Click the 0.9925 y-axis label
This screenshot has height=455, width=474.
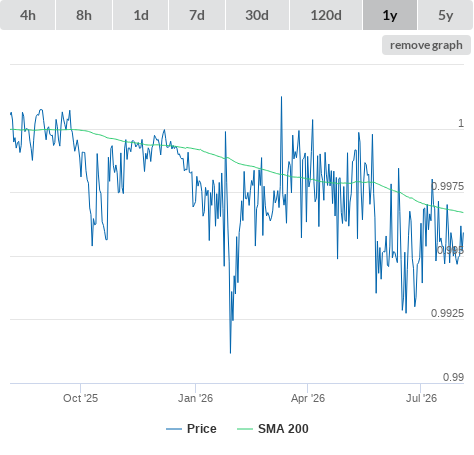coord(447,313)
